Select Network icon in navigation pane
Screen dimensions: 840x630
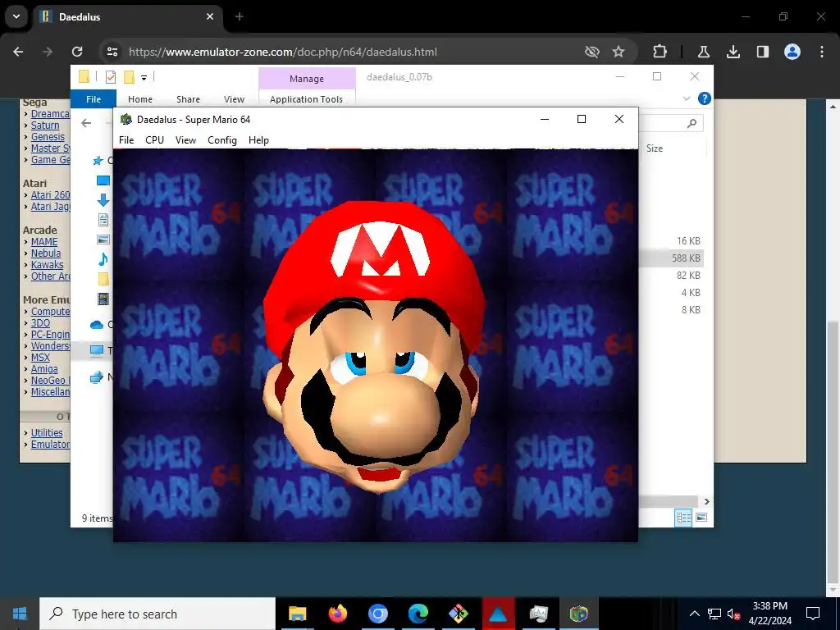click(x=97, y=377)
